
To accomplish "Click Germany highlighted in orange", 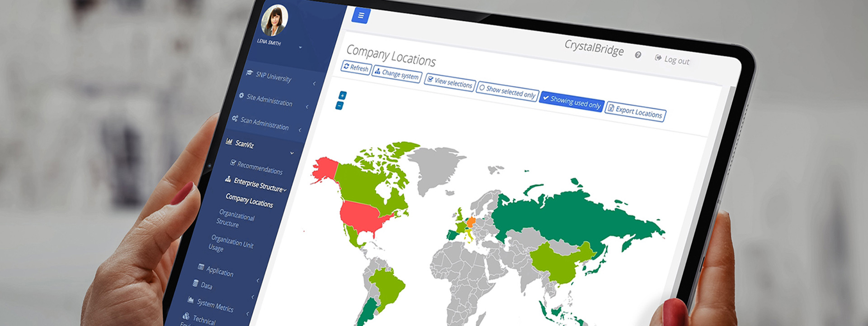I will (x=471, y=222).
